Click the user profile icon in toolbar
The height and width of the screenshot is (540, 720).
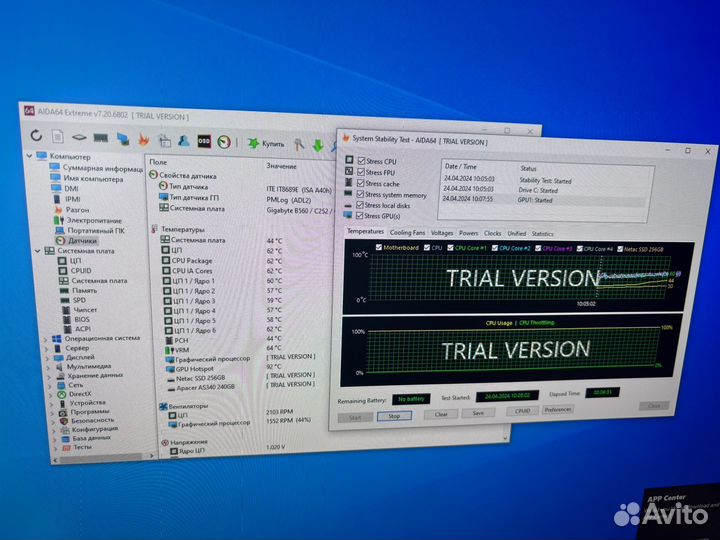tap(183, 140)
